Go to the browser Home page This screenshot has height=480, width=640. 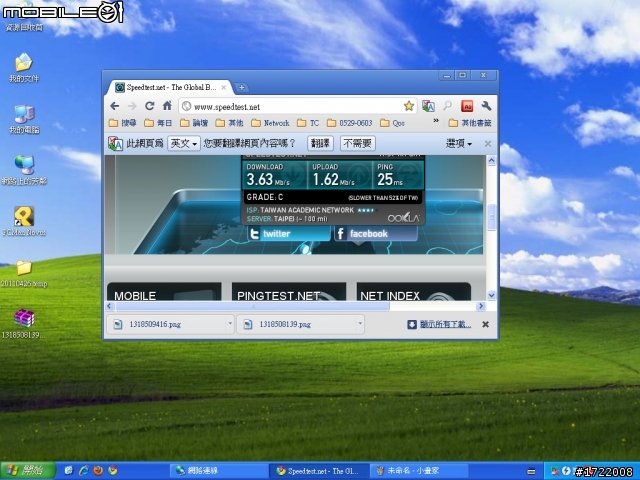click(x=167, y=106)
